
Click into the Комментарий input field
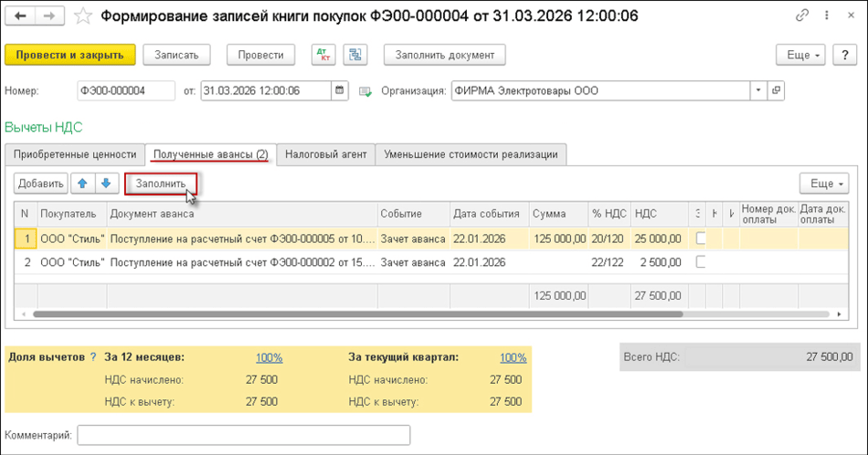[243, 435]
